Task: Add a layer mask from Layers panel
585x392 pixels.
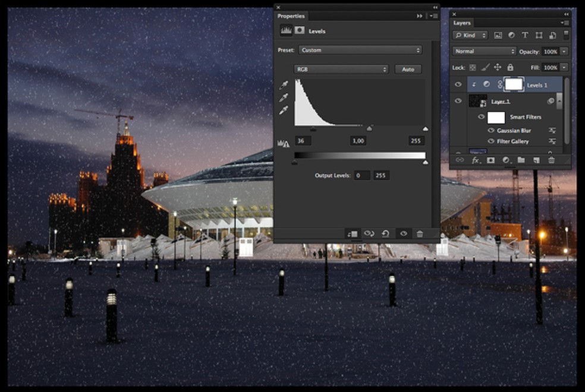Action: (x=490, y=160)
